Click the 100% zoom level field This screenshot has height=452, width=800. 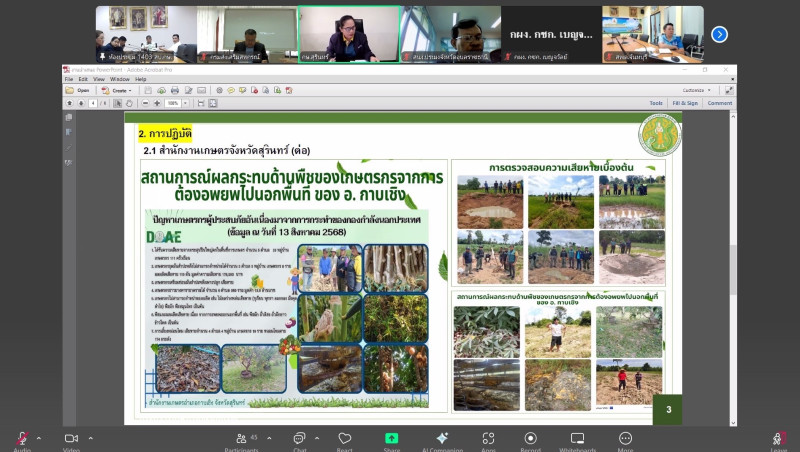tap(173, 103)
